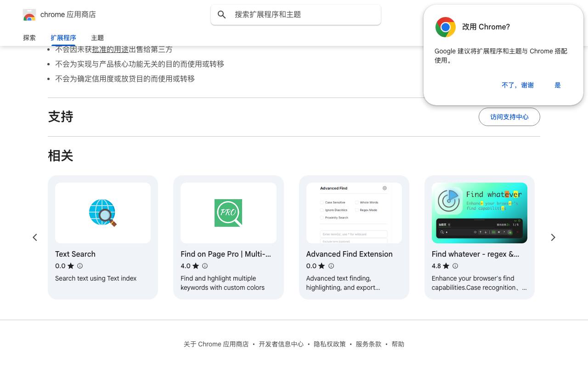Image resolution: width=588 pixels, height=368 pixels.
Task: Click the 相关 section heading
Action: point(61,156)
